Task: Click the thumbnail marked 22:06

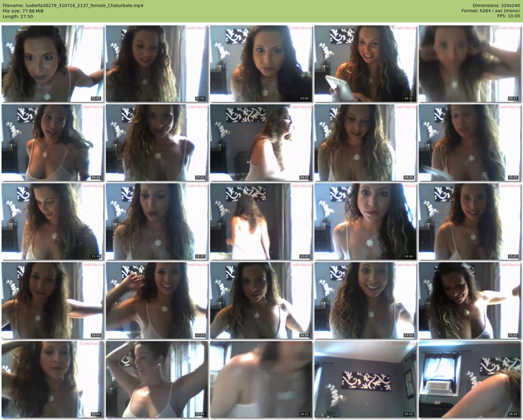Action: [x=53, y=379]
